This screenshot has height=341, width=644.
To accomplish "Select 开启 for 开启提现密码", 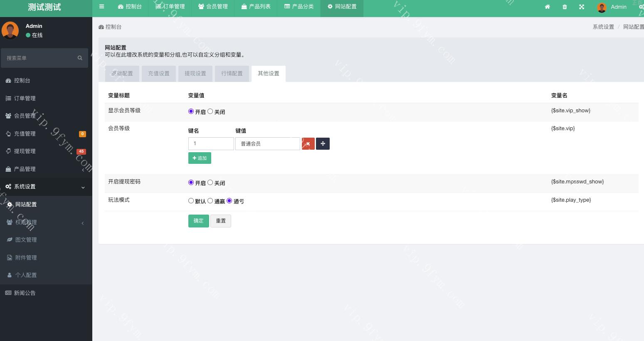I will [191, 183].
